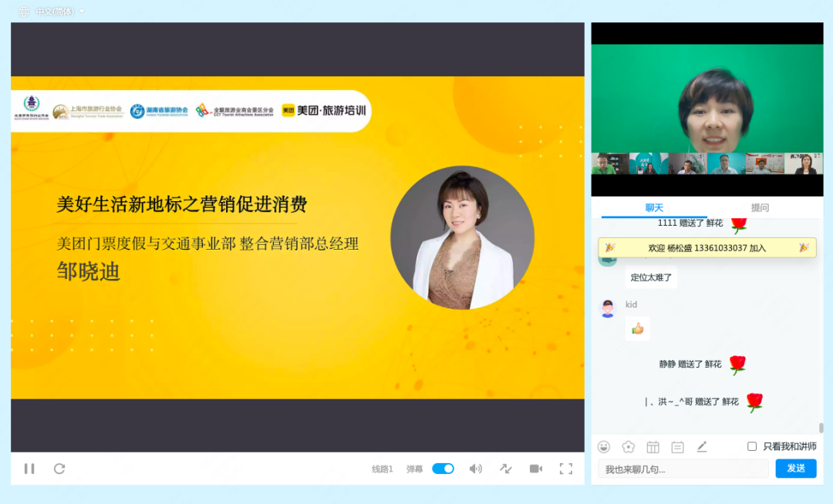Click the chat message input field
Viewport: 833px width, 504px height.
[683, 469]
